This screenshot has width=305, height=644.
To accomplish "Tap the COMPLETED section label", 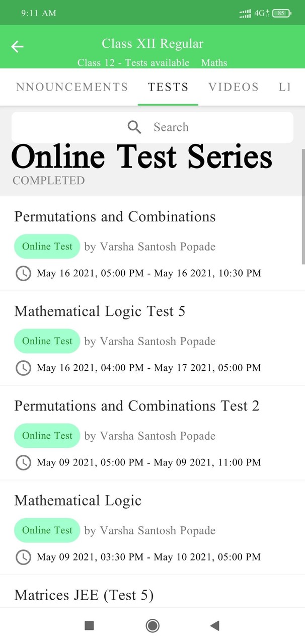I will click(48, 181).
